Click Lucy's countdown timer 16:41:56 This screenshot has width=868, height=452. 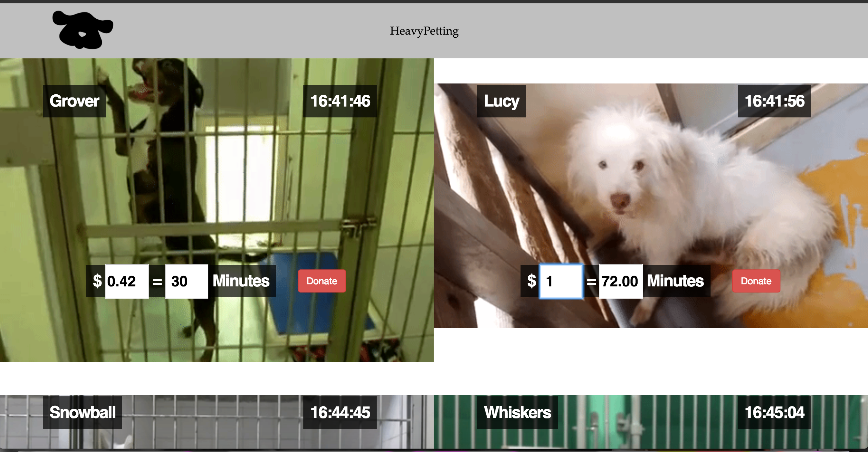coord(774,101)
